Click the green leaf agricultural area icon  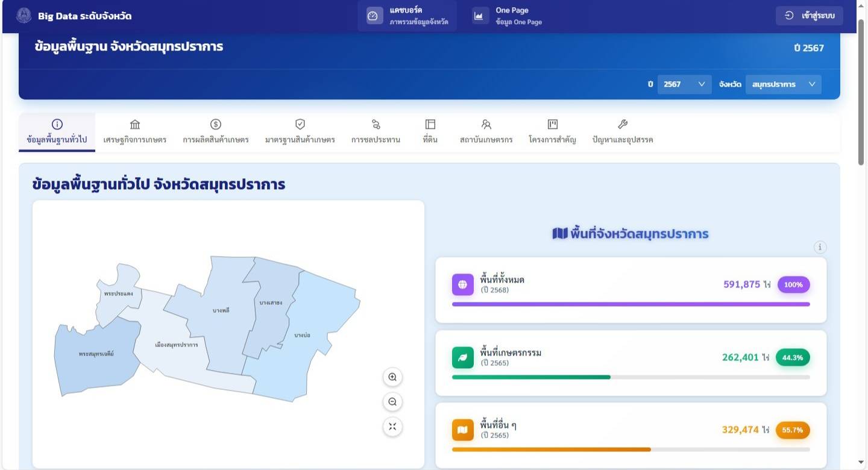tap(462, 357)
